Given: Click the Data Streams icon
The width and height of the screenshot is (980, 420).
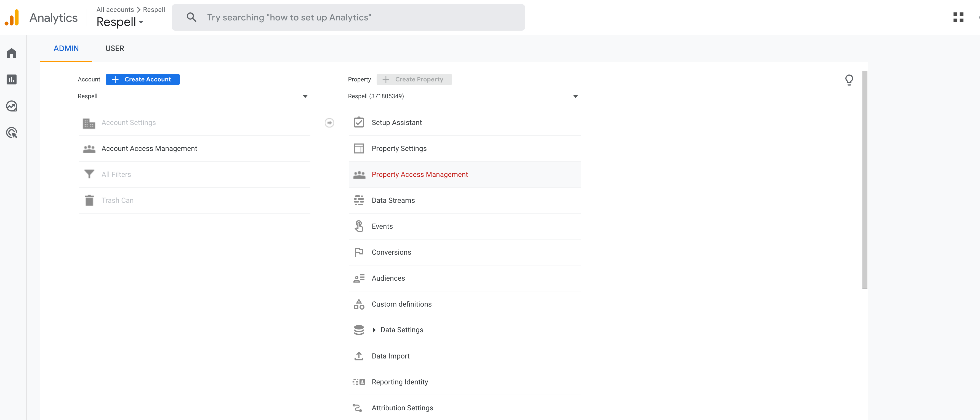Looking at the screenshot, I should coord(359,201).
